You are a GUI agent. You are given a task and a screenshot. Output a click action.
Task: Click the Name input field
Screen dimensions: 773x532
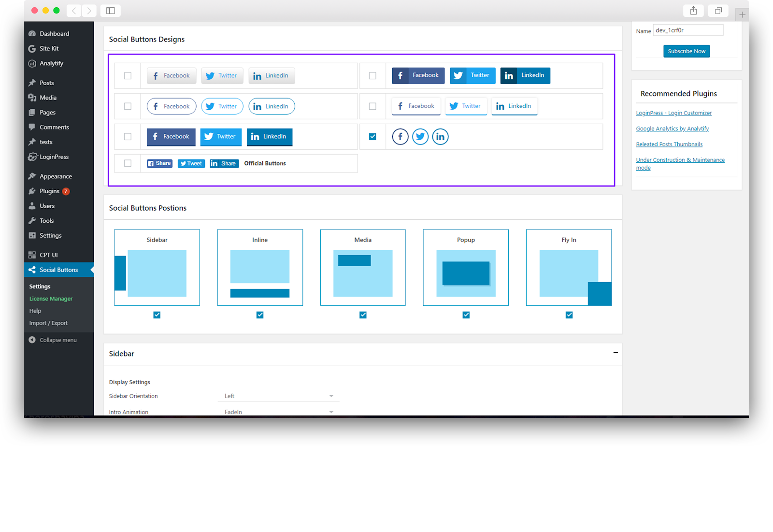[688, 30]
